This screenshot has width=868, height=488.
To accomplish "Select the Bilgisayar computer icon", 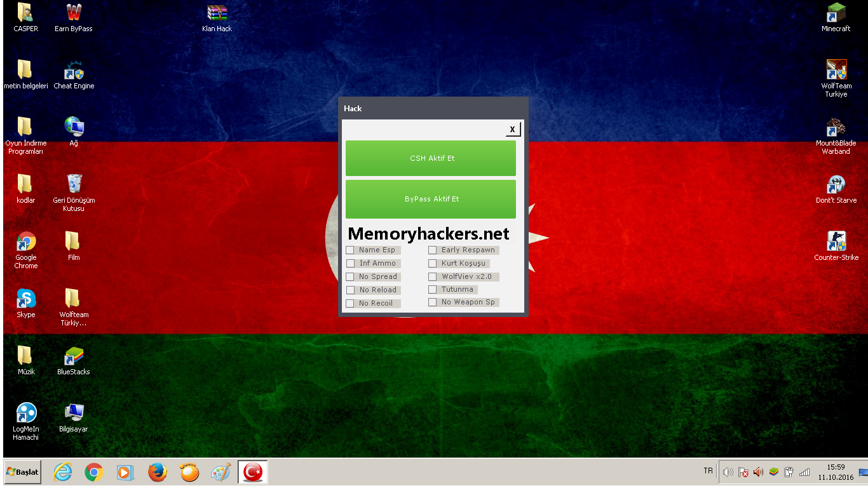I will point(74,417).
